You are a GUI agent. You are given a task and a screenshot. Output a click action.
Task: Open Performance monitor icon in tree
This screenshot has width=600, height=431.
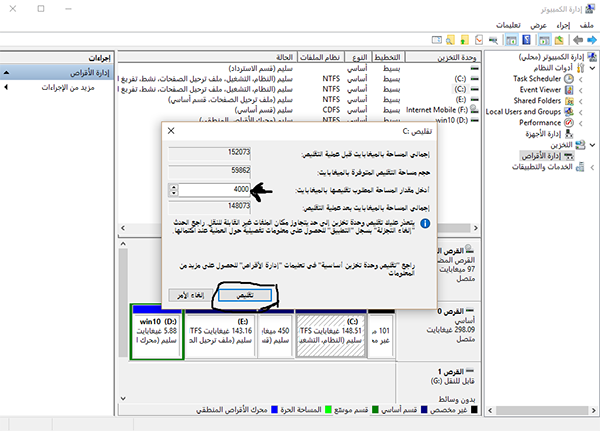point(569,122)
